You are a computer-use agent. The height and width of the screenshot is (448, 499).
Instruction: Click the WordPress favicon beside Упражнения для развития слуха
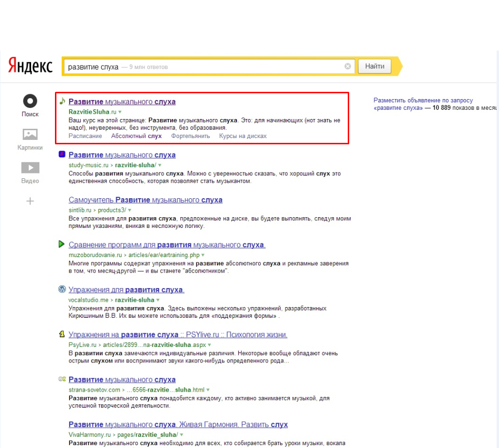62,289
